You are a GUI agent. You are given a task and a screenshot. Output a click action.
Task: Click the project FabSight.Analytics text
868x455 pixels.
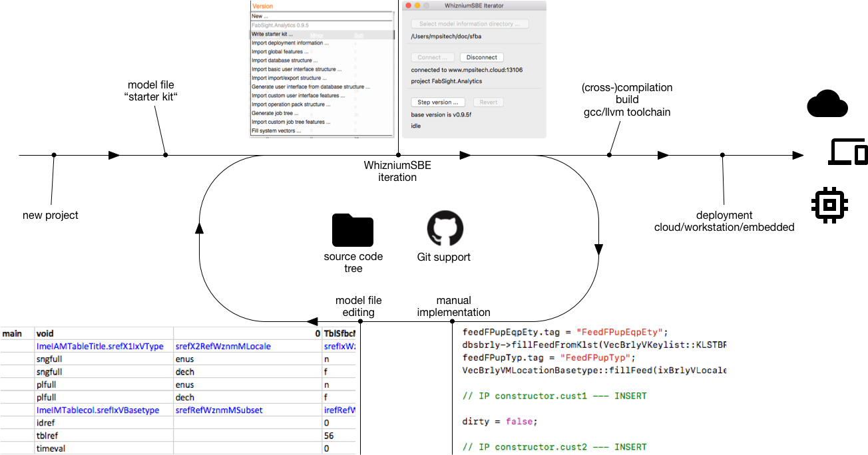click(447, 81)
